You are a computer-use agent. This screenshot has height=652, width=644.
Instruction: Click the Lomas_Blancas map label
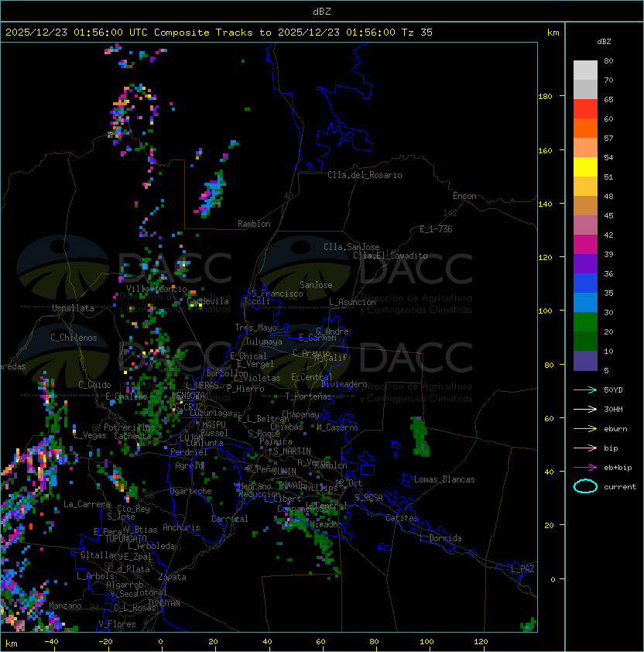[x=444, y=479]
